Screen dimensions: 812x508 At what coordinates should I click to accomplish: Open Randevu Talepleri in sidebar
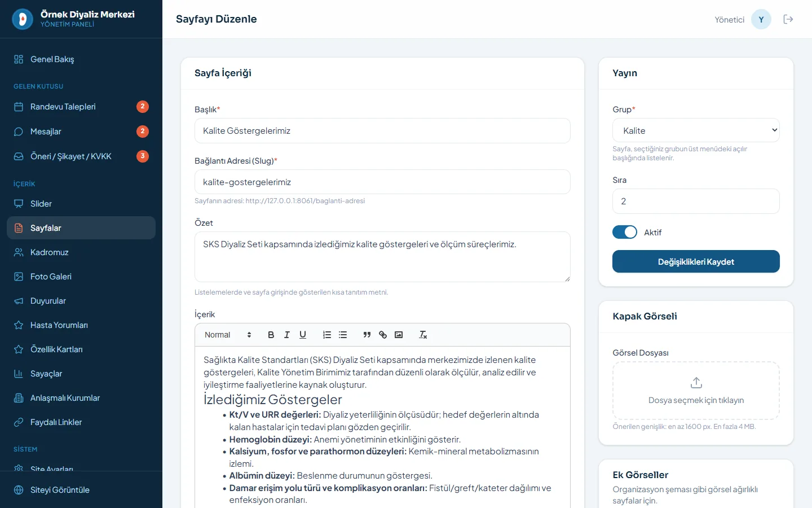[81, 107]
